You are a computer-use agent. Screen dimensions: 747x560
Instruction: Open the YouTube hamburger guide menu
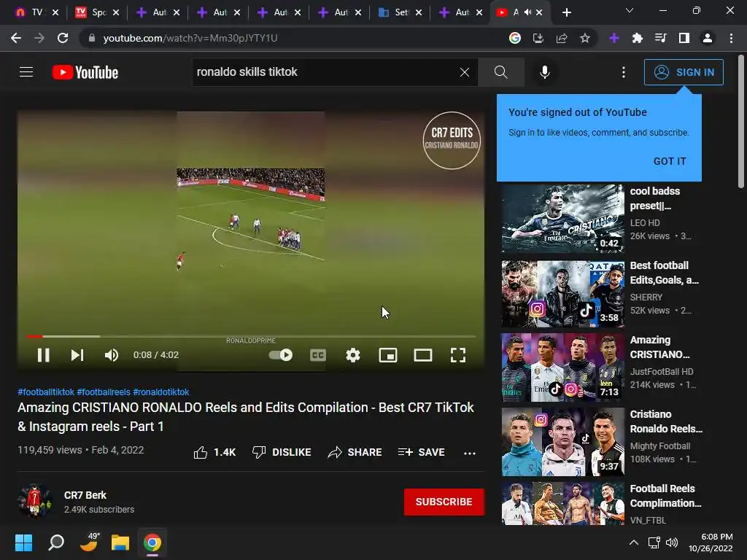[x=26, y=72]
